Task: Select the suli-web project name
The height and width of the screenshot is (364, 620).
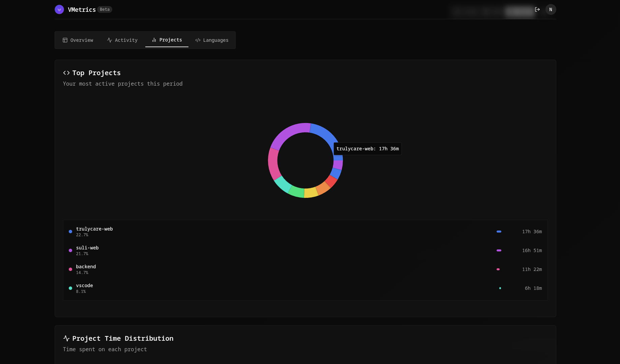Action: tap(87, 248)
